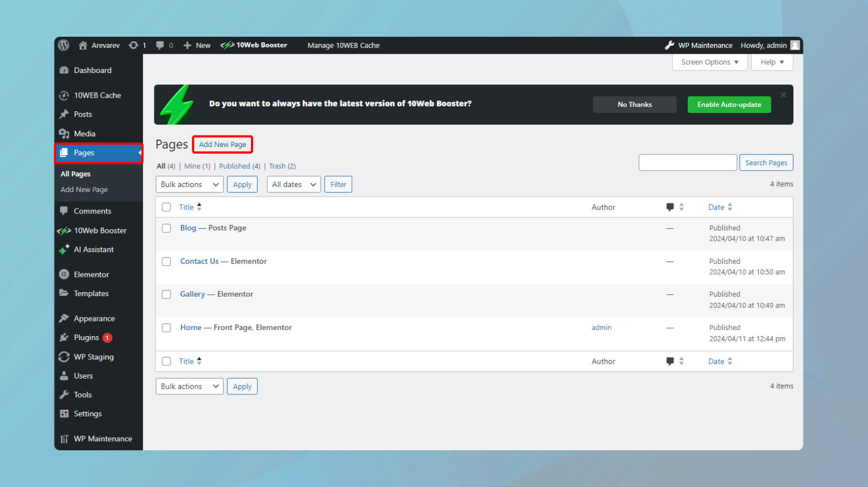Open the Comments section icon
This screenshot has height=487, width=868.
click(x=64, y=211)
